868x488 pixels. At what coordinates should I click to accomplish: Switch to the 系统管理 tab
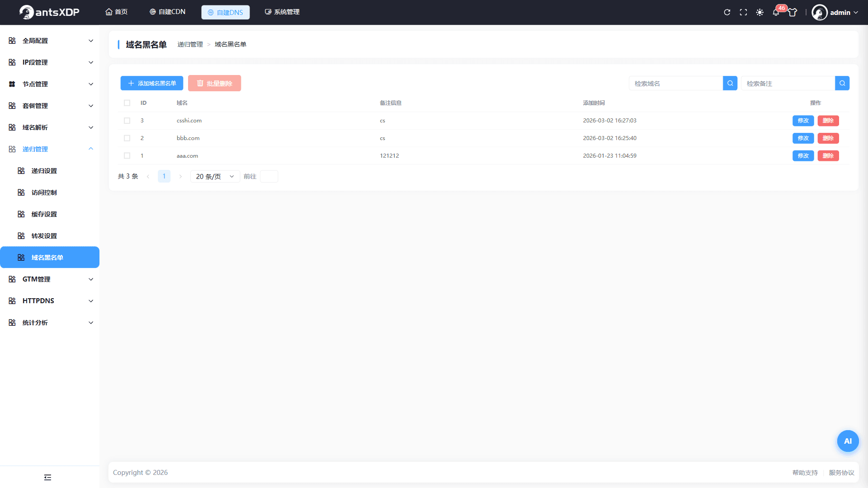tap(282, 12)
